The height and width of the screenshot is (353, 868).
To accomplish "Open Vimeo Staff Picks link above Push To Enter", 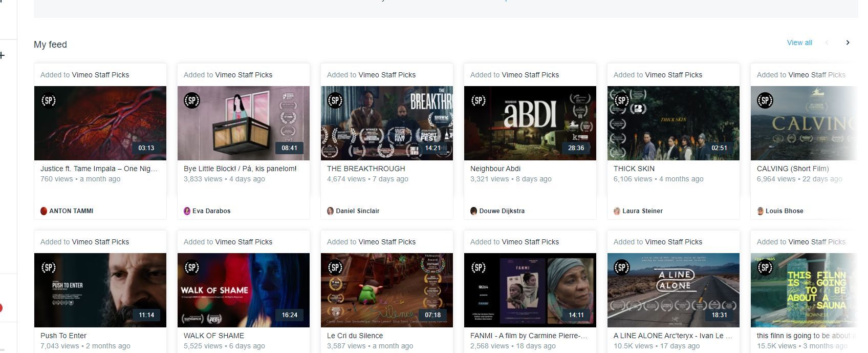I will click(x=100, y=242).
